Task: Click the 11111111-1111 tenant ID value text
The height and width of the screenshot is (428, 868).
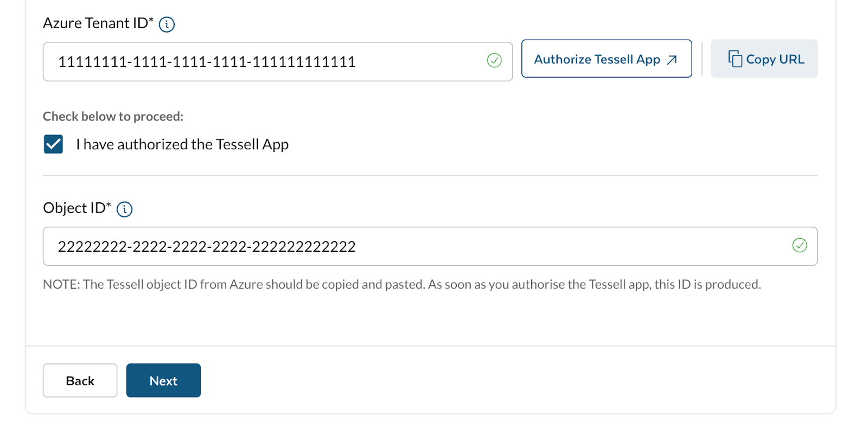Action: (x=206, y=62)
